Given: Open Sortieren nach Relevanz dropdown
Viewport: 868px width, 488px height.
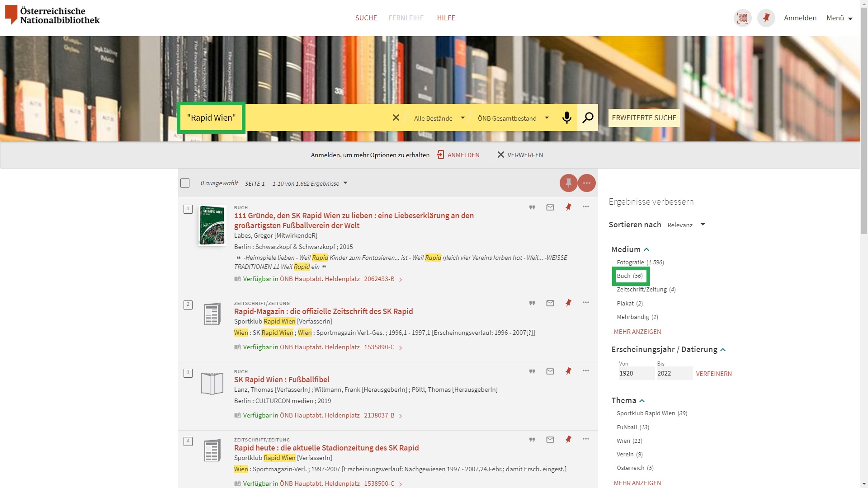Looking at the screenshot, I should [686, 225].
